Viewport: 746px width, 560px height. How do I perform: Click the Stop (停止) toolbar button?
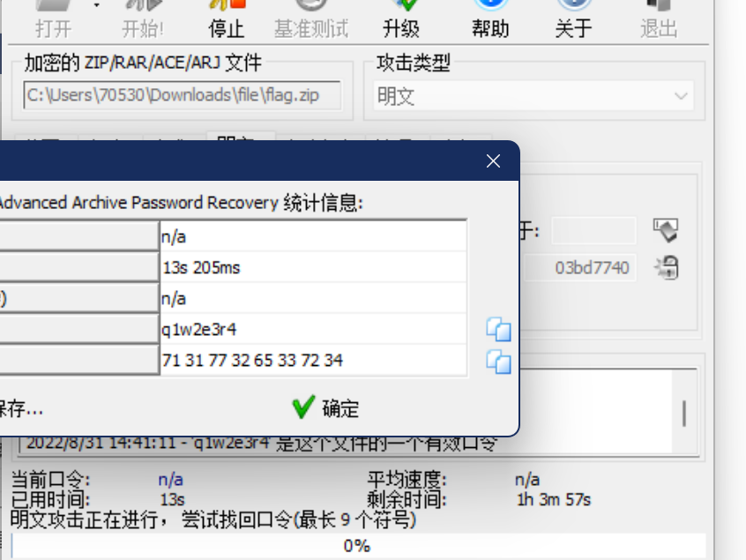point(227,19)
